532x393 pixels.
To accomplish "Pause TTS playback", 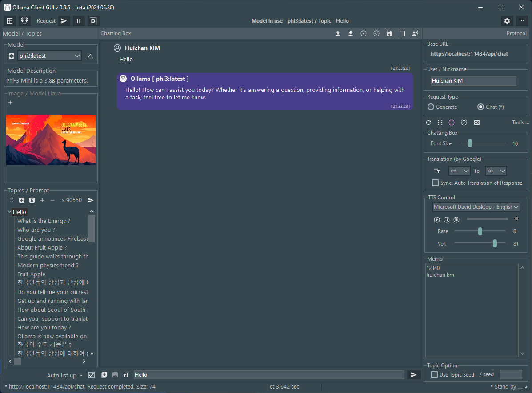I will pos(447,220).
